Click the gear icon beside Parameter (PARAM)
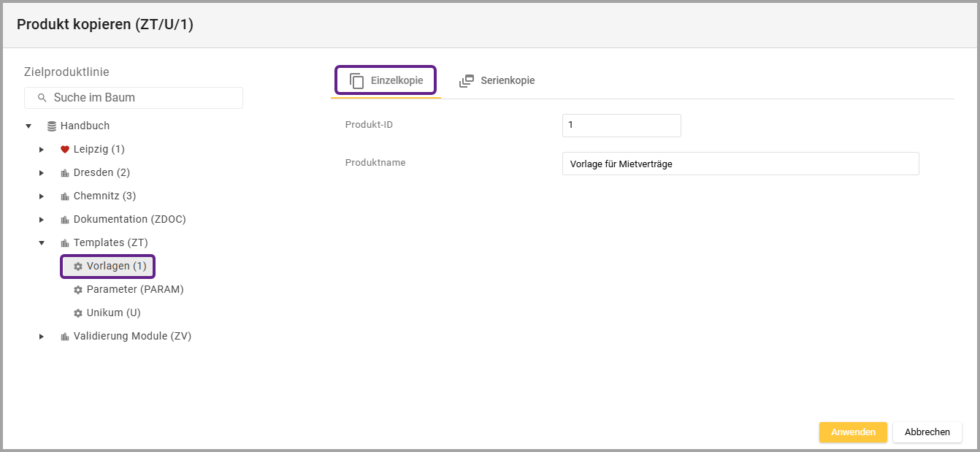Viewport: 980px width, 452px height. pyautogui.click(x=78, y=290)
